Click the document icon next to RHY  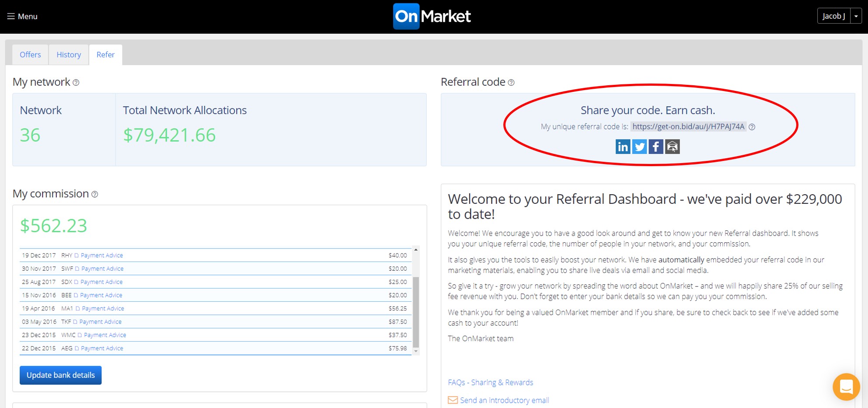click(x=77, y=255)
